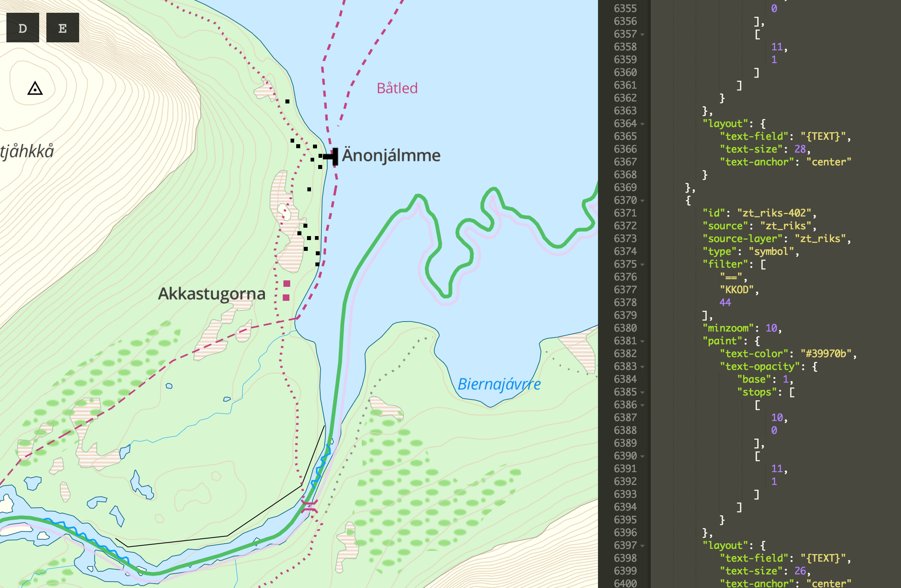The height and width of the screenshot is (588, 901).
Task: Collapse the code block at line 6370
Action: 642,201
